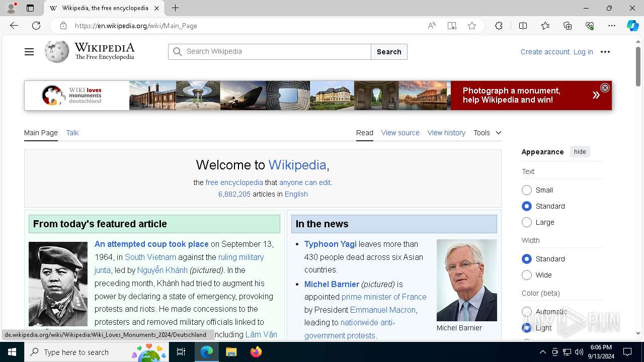Open Task View on the taskbar
Image resolution: width=644 pixels, height=362 pixels.
click(x=181, y=352)
